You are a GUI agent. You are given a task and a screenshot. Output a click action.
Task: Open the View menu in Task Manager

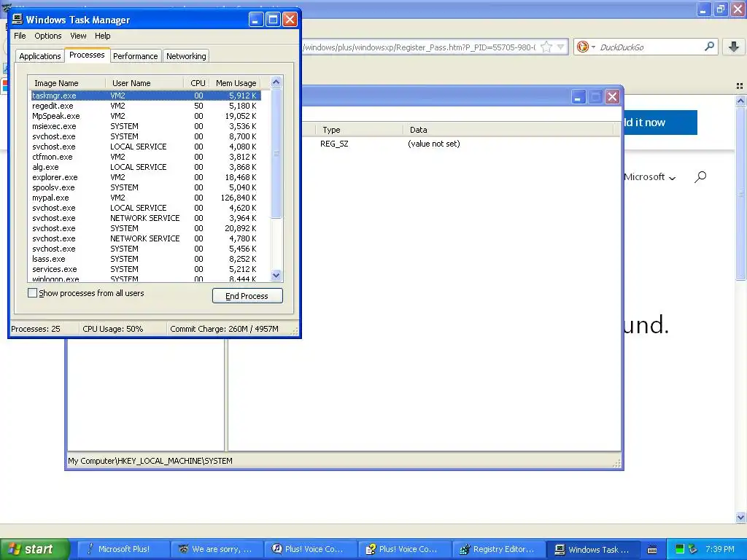[78, 36]
